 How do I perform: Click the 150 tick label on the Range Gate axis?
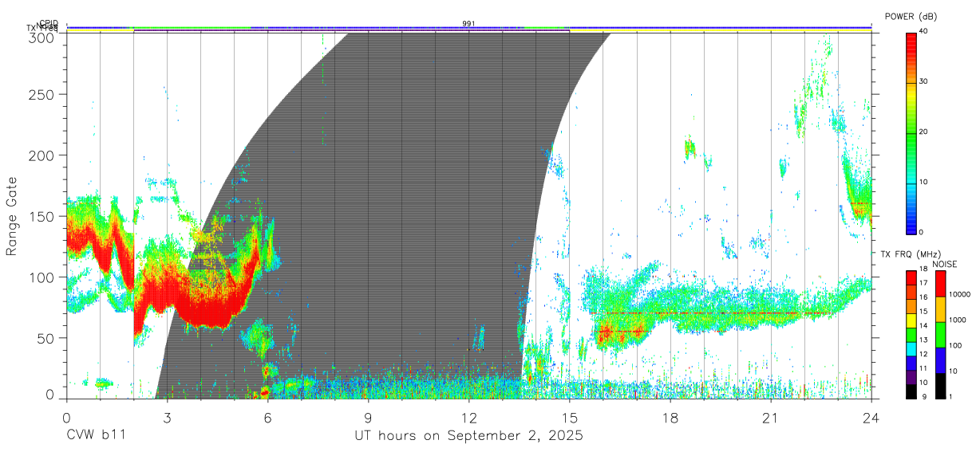pos(41,216)
